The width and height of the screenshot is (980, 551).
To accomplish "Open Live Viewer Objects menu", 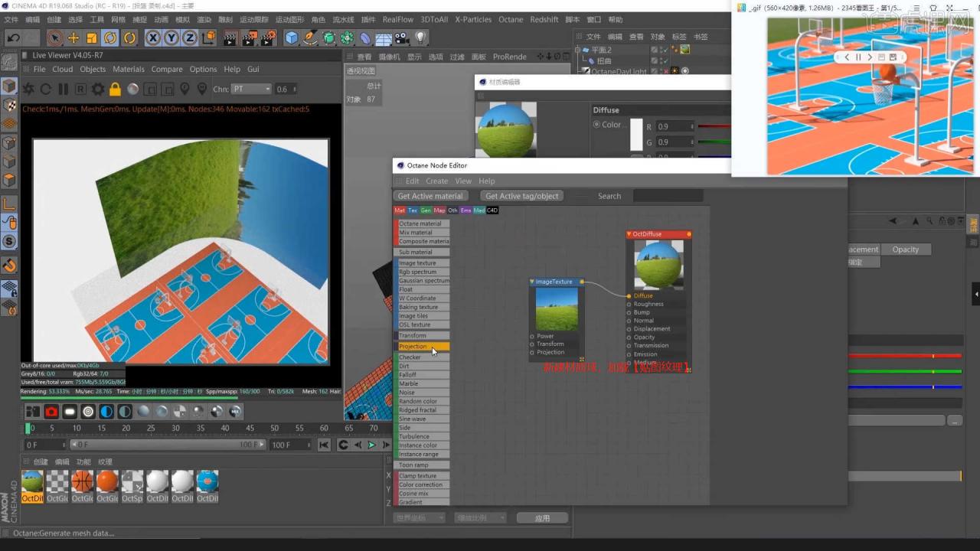I will (x=93, y=69).
